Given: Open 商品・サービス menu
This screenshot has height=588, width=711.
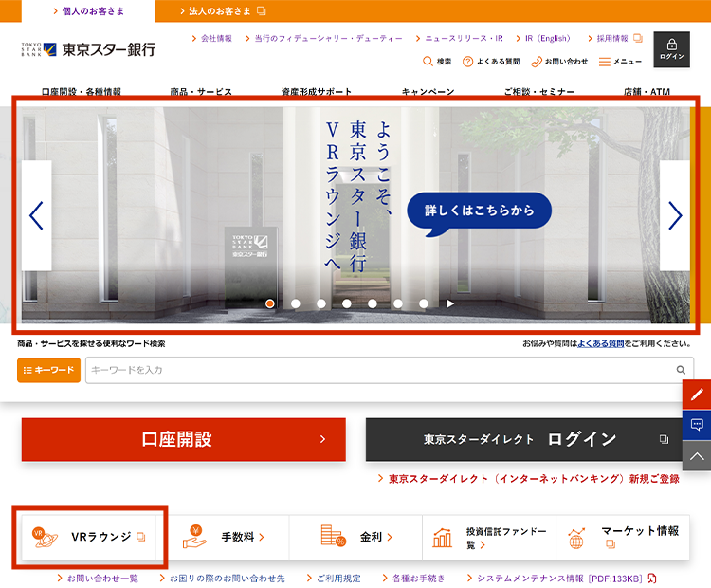Looking at the screenshot, I should [201, 92].
